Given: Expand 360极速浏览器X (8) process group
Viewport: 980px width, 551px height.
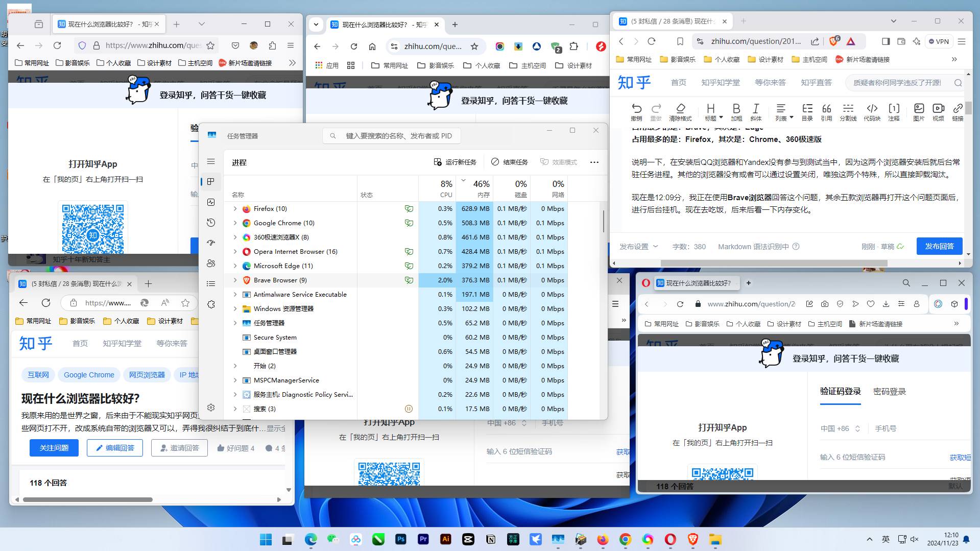Looking at the screenshot, I should pos(235,237).
